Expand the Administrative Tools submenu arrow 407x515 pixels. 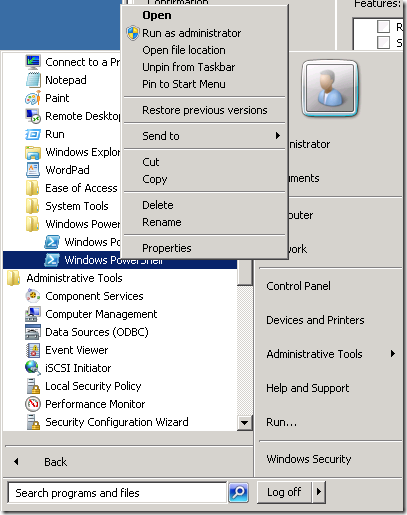tap(393, 354)
